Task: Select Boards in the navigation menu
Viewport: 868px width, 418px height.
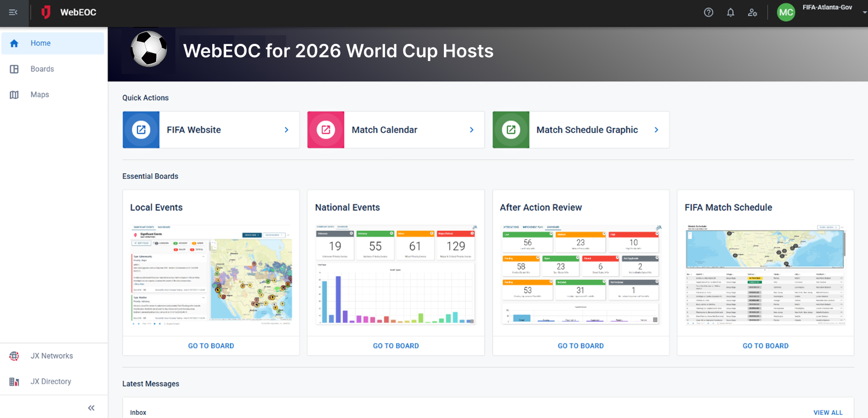Action: click(53, 69)
